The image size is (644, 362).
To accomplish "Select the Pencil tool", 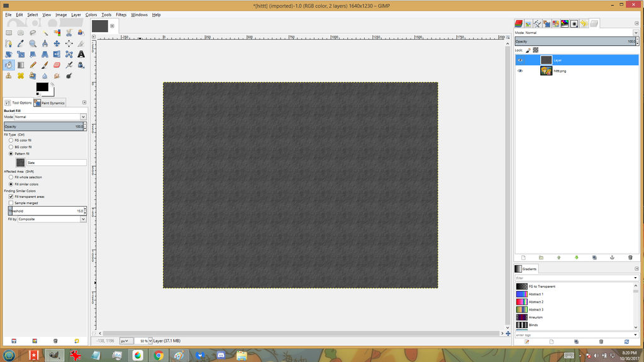I will [33, 65].
